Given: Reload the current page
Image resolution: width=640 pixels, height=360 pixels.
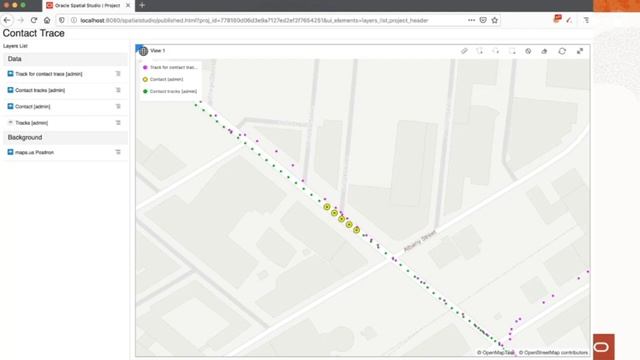Looking at the screenshot, I should click(x=34, y=20).
